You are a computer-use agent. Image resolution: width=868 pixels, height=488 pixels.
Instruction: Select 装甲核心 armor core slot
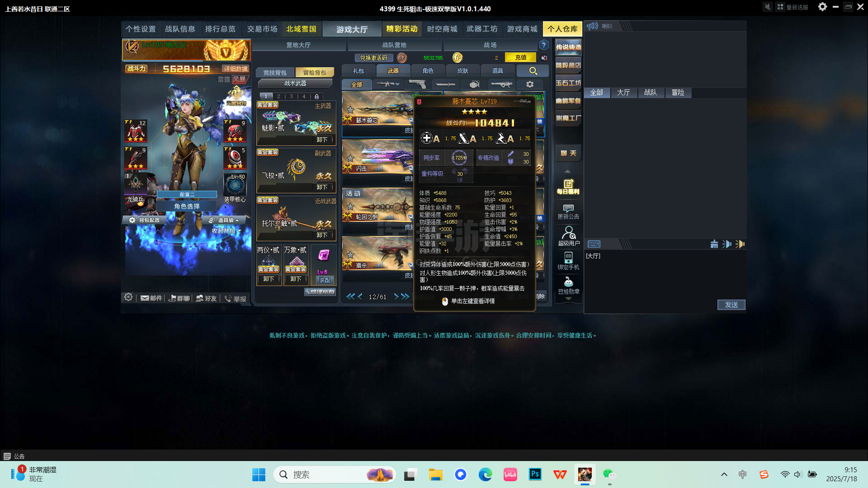pyautogui.click(x=235, y=187)
